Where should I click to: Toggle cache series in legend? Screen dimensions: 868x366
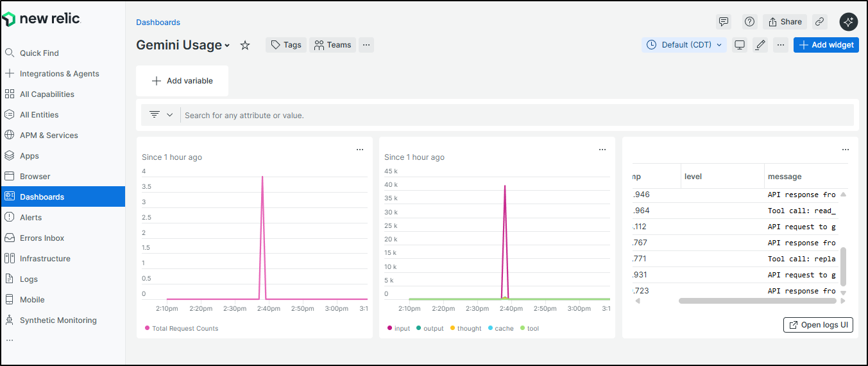500,328
